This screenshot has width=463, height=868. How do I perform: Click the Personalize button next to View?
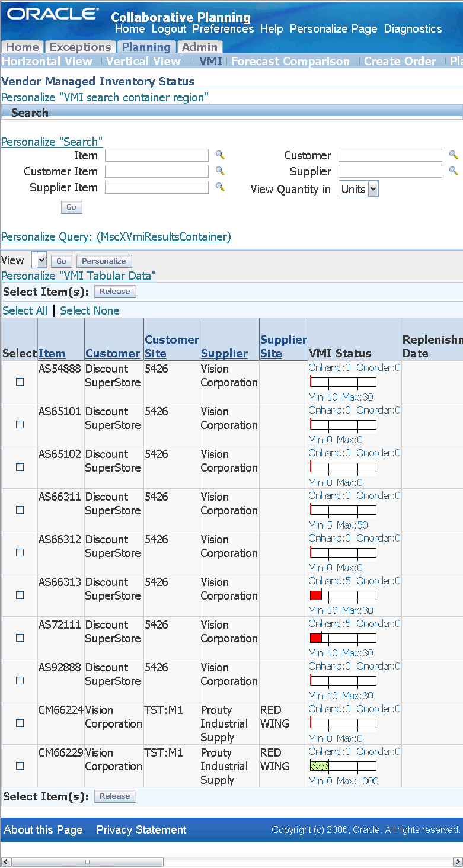pos(104,261)
